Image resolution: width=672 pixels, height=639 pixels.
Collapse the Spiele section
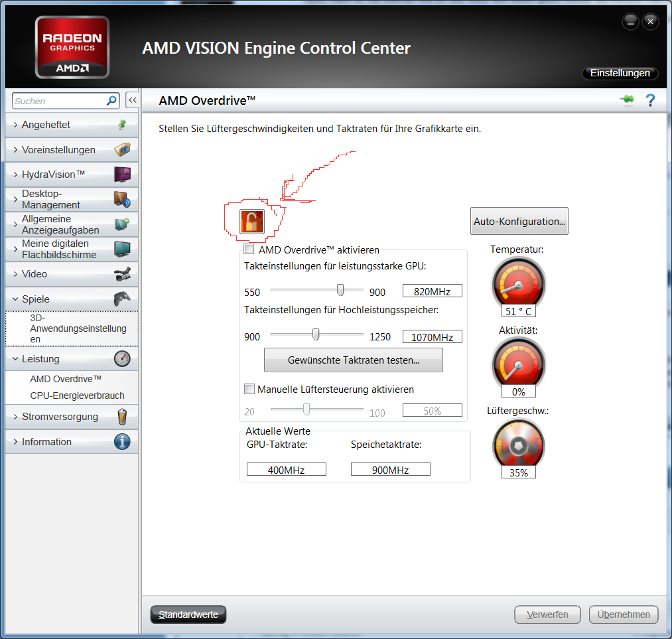click(x=15, y=299)
